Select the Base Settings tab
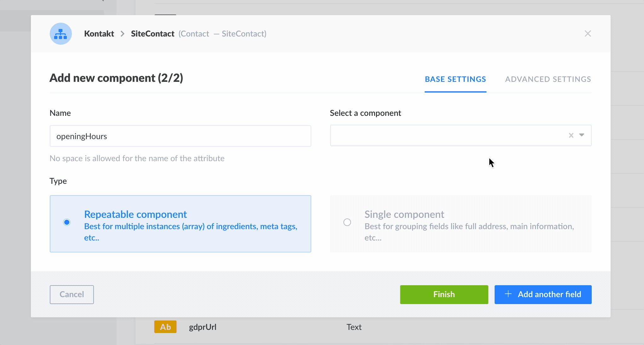The height and width of the screenshot is (345, 644). [x=455, y=79]
